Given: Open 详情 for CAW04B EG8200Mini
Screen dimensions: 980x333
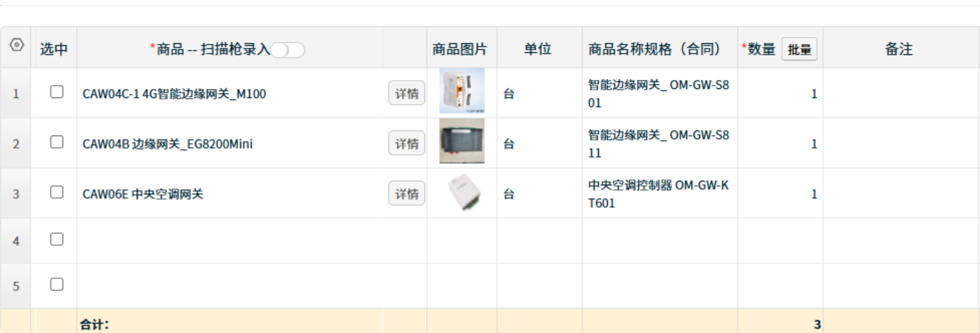Looking at the screenshot, I should pyautogui.click(x=406, y=143).
